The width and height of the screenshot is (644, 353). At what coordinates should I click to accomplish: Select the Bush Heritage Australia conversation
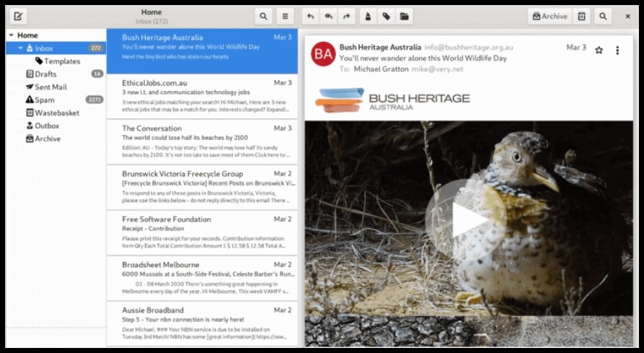202,51
